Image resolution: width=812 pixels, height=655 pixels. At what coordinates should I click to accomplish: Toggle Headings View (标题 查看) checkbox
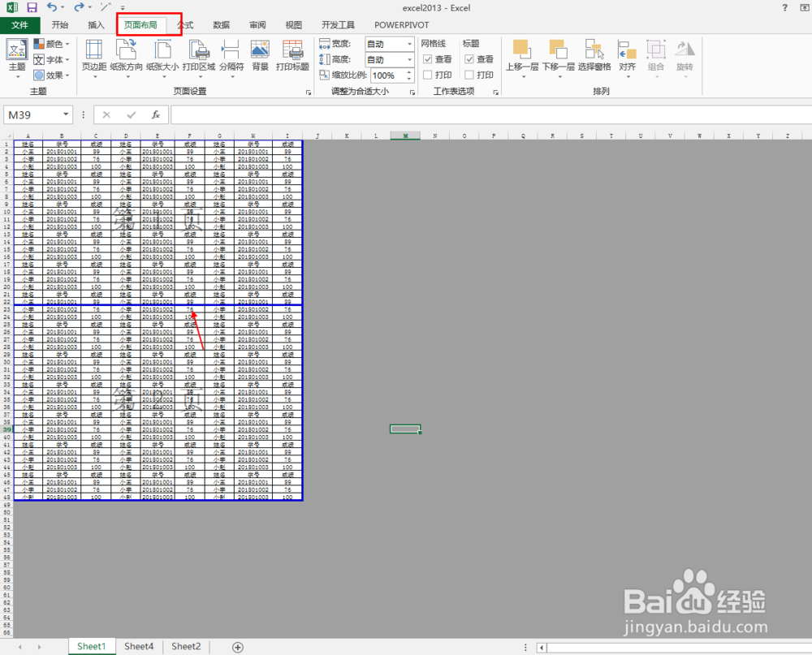click(x=469, y=59)
